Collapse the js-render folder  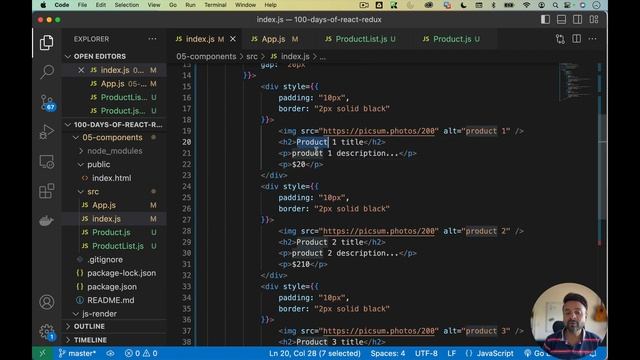[x=76, y=314]
